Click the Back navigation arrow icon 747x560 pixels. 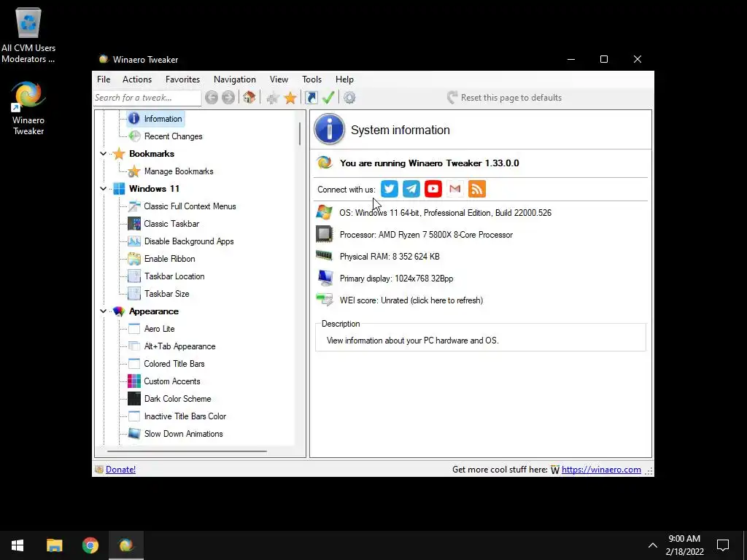(212, 98)
